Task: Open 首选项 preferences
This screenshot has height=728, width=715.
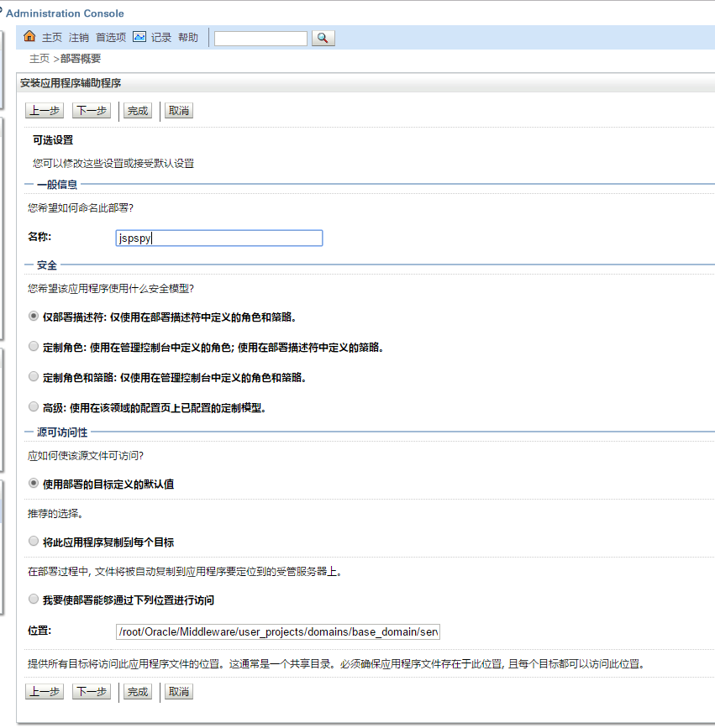Action: coord(111,37)
